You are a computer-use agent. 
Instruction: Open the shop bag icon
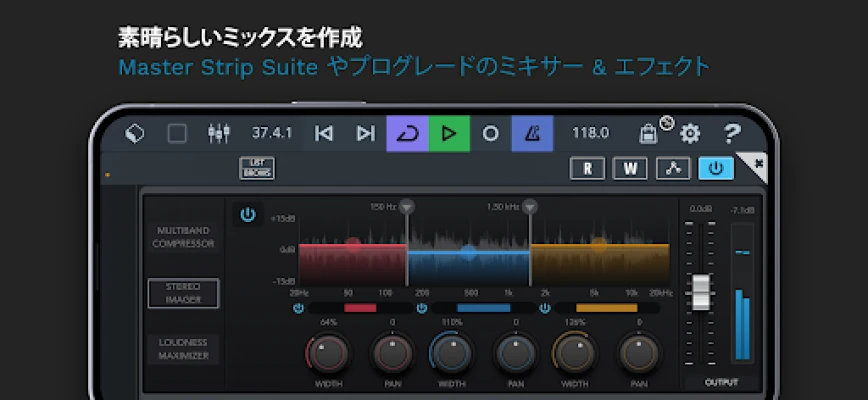[650, 132]
